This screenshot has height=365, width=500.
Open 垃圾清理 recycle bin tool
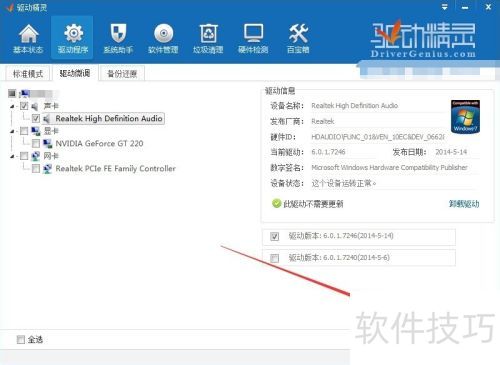click(x=208, y=39)
